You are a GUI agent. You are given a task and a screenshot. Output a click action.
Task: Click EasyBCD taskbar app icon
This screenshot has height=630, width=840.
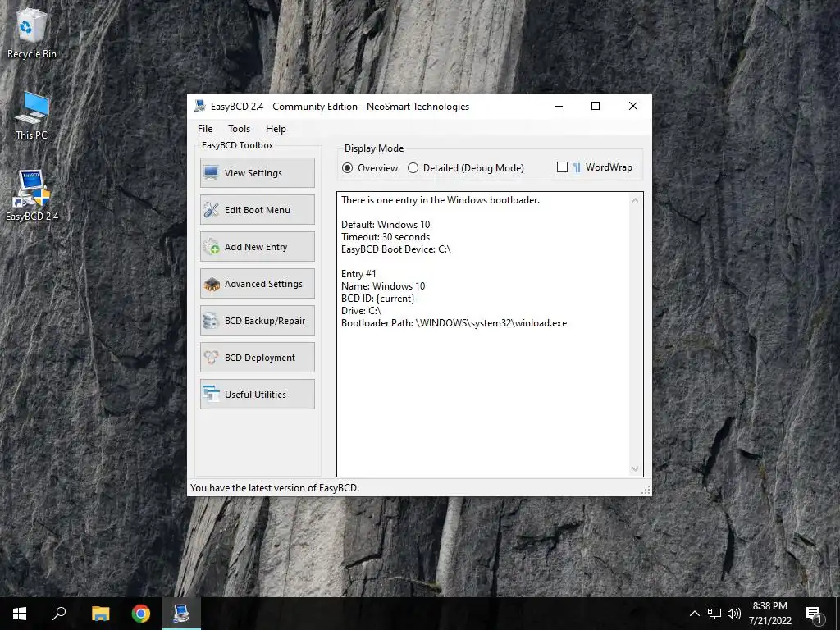tap(181, 614)
